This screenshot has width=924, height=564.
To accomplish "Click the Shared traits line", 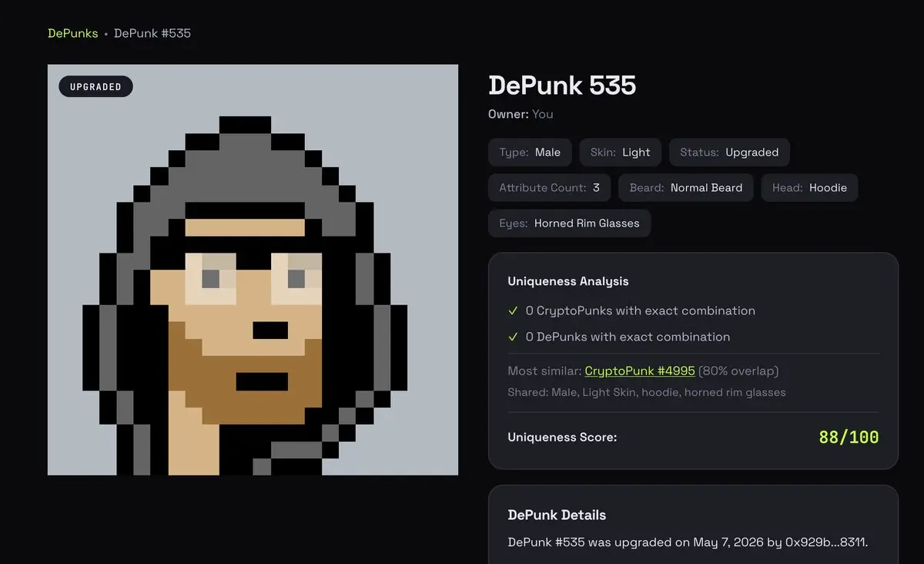I will coord(647,392).
